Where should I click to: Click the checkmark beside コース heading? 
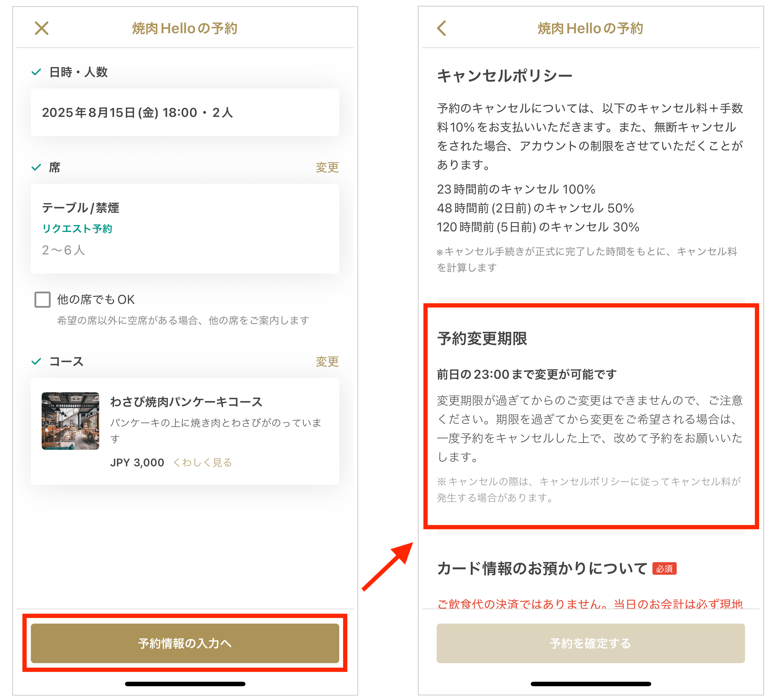pyautogui.click(x=36, y=361)
